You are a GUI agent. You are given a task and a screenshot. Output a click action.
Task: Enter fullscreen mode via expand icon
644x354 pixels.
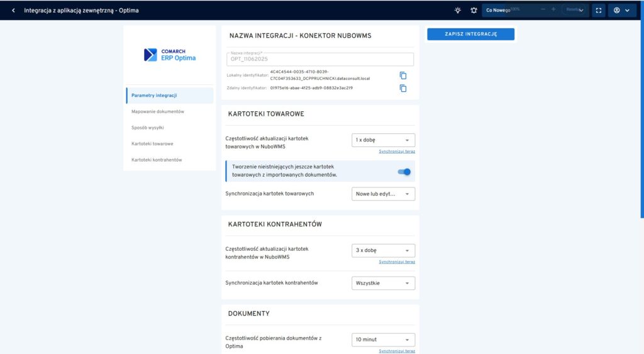click(599, 11)
